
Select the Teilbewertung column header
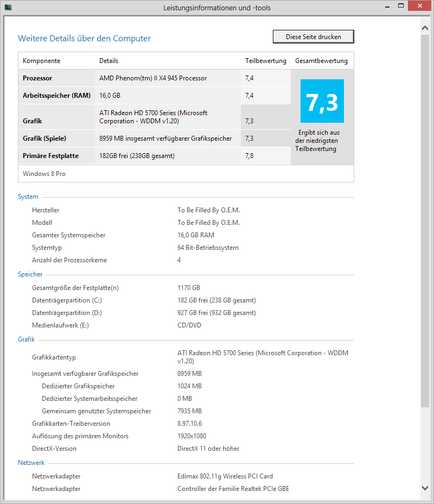266,61
